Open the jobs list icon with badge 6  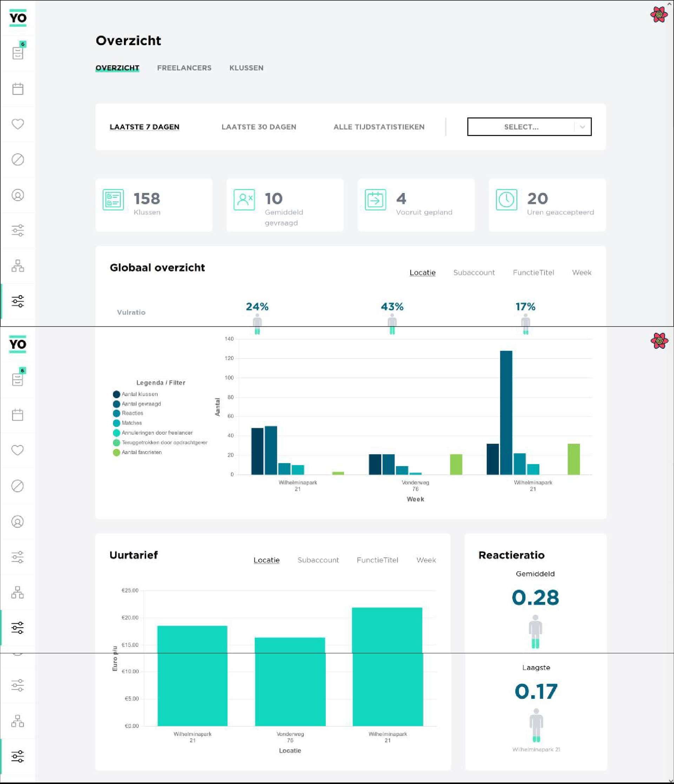coord(18,53)
